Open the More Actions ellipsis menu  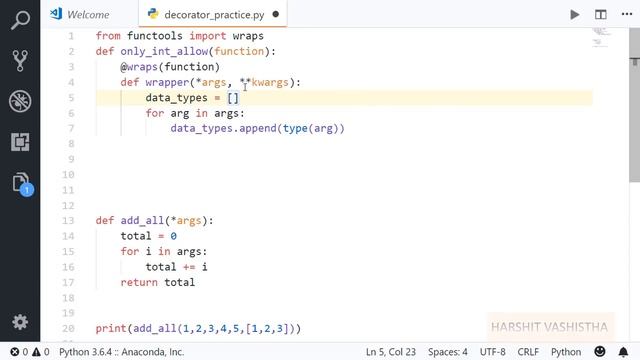click(627, 14)
